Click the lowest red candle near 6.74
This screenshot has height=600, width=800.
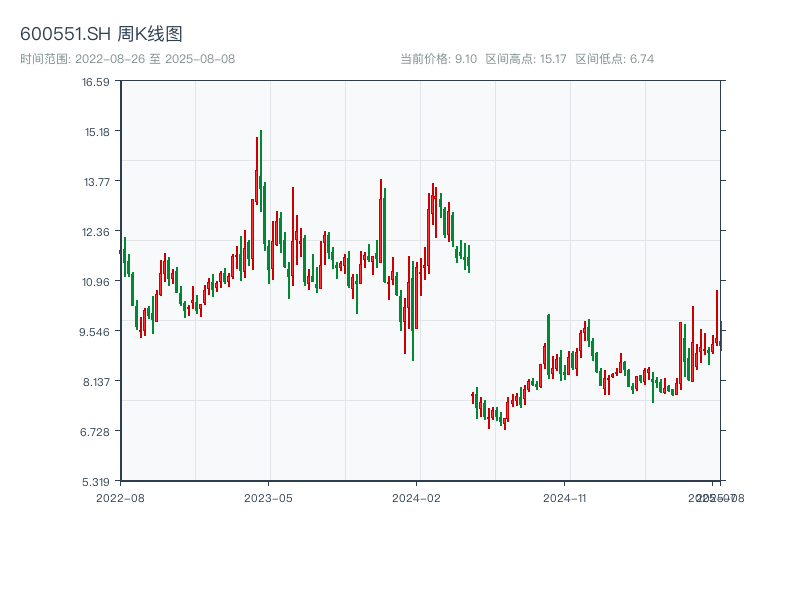coord(505,423)
